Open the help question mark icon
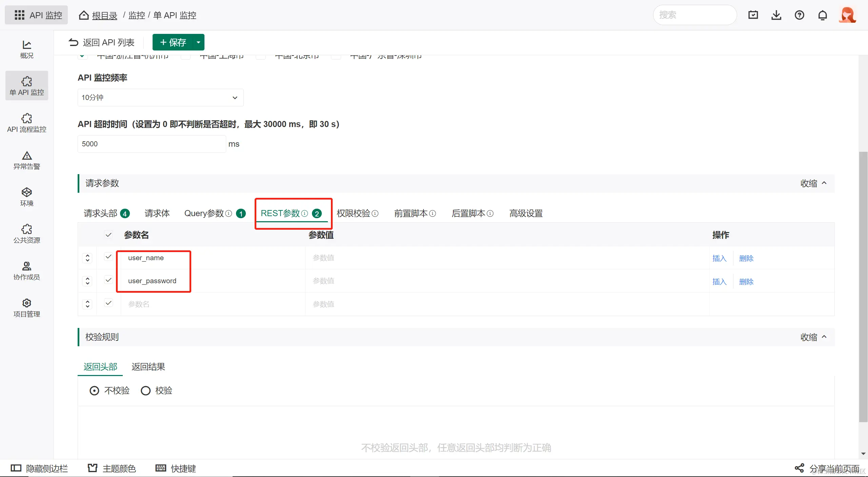Image resolution: width=868 pixels, height=477 pixels. (x=799, y=15)
